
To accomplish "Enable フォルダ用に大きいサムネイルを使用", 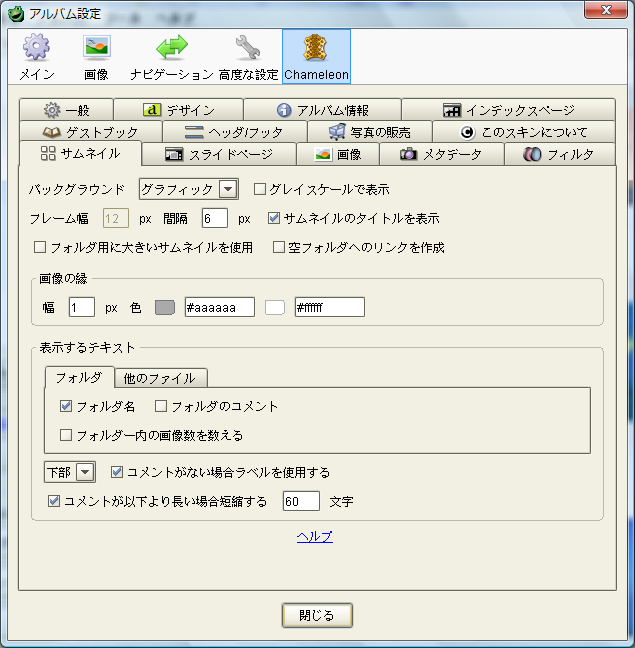I will coord(40,247).
